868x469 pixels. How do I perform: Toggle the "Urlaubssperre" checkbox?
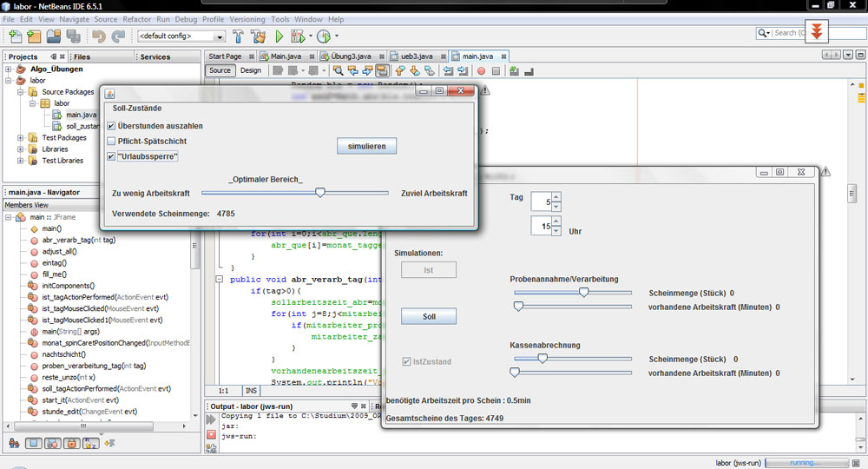click(111, 156)
